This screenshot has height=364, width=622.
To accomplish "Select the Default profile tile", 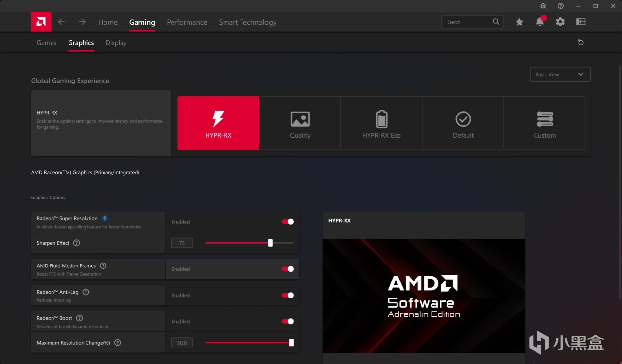I will (x=463, y=123).
